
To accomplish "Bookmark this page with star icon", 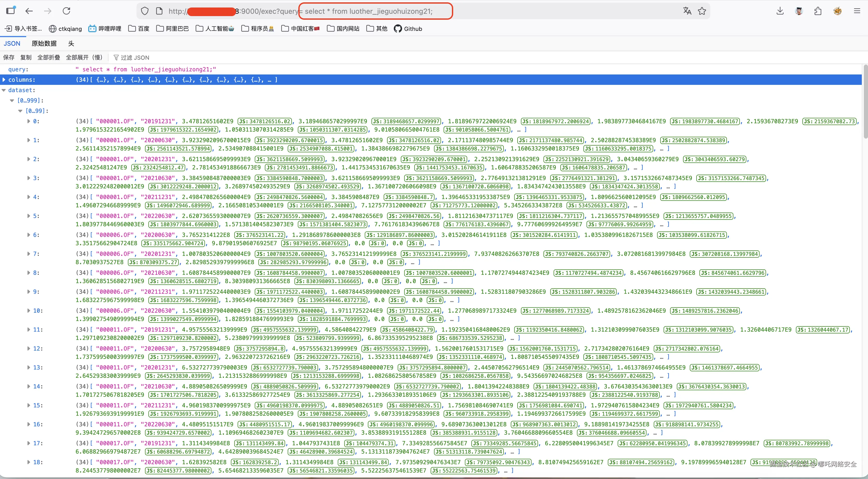I will click(x=702, y=11).
